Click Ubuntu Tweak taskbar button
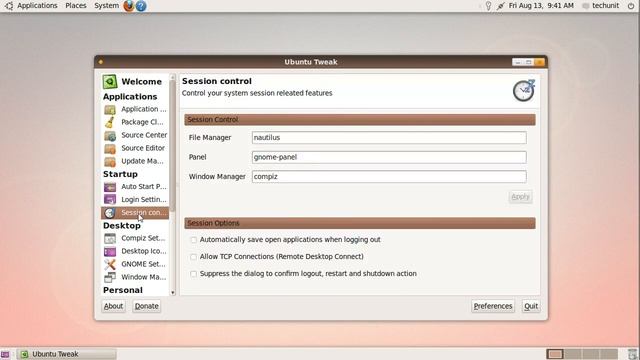The image size is (640, 360). click(x=67, y=354)
